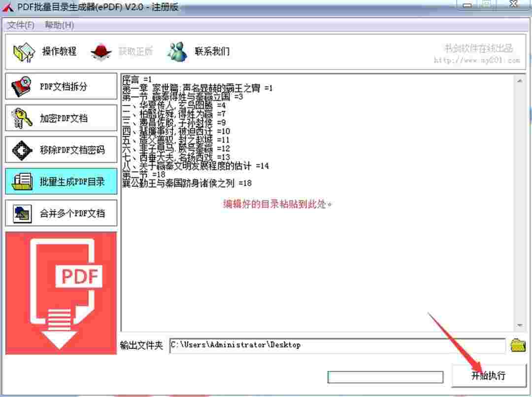Open 联系我们 via the MSN contact icon
This screenshot has width=532, height=397.
(x=176, y=51)
